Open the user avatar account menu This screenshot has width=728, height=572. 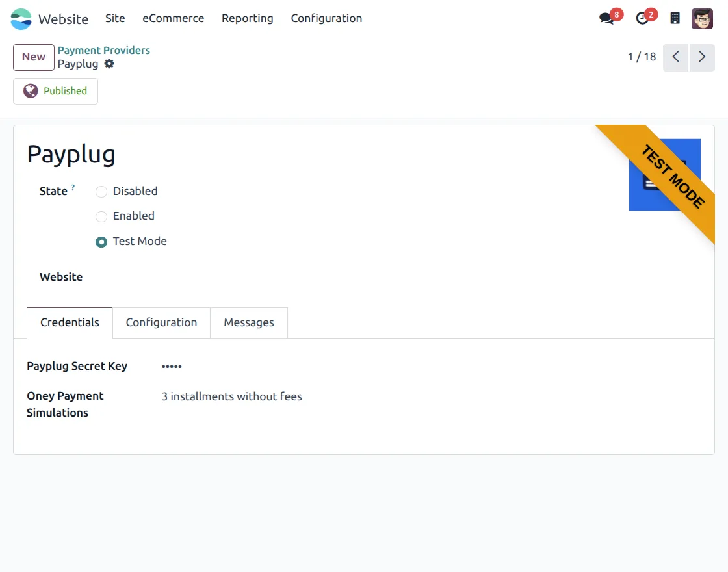(703, 18)
